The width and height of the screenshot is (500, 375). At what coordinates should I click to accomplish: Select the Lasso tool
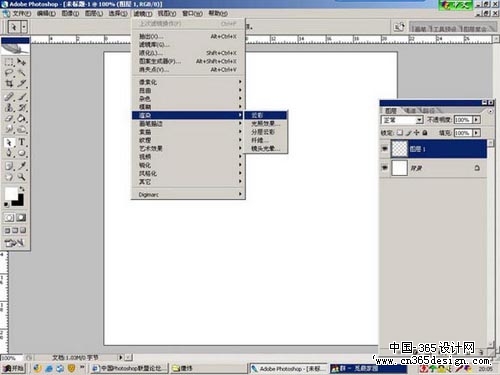(9, 73)
